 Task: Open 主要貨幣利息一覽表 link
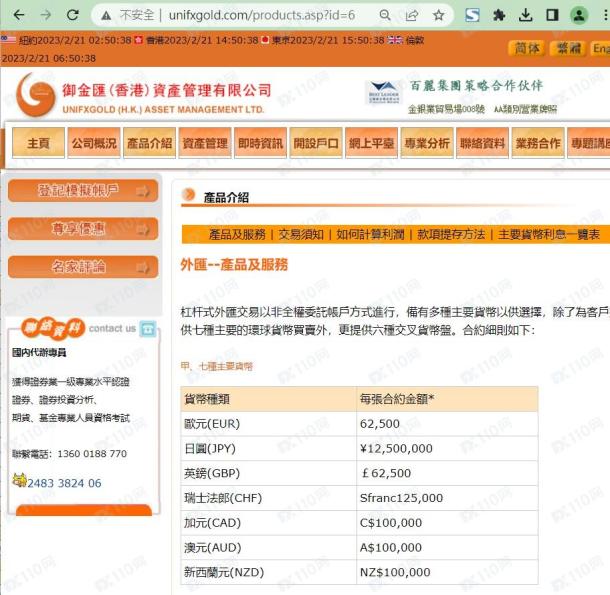[x=549, y=234]
